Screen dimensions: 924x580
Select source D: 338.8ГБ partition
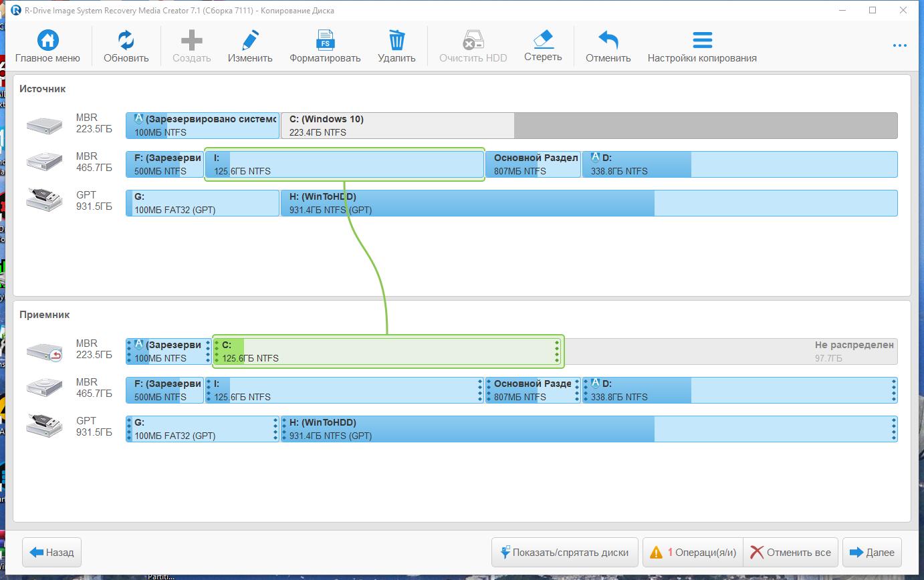pyautogui.click(x=739, y=164)
